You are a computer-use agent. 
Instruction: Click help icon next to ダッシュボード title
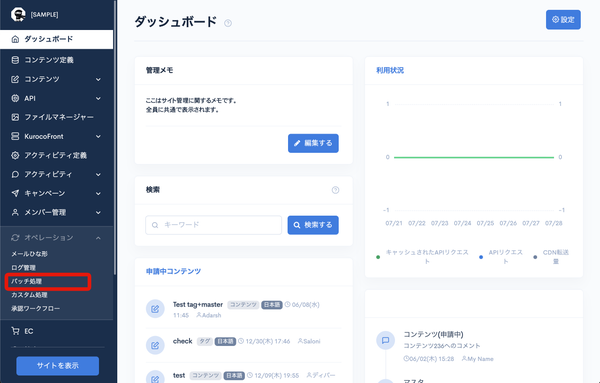tap(228, 23)
